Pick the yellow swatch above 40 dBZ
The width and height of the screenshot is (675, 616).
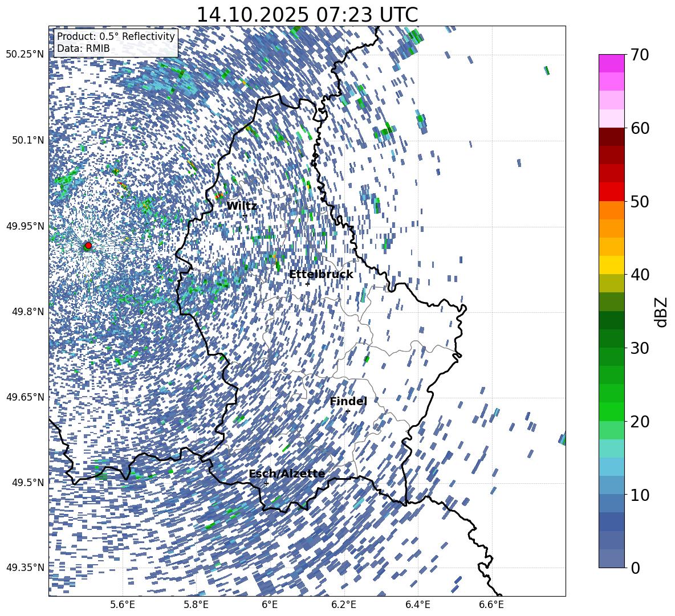(612, 264)
